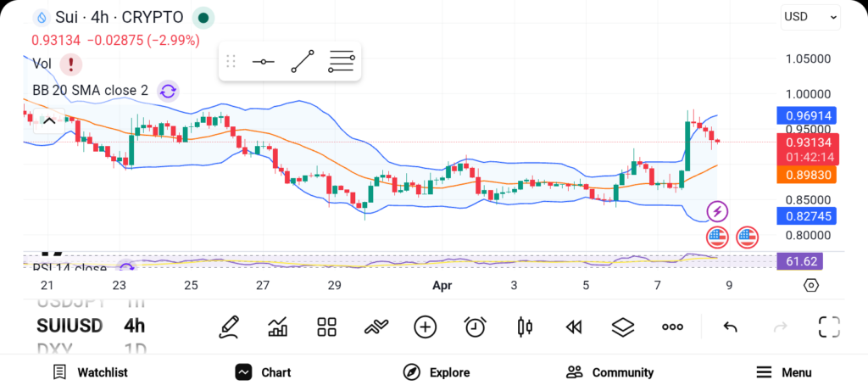The height and width of the screenshot is (391, 868).
Task: Tap the alarm clock alert icon
Action: [475, 327]
